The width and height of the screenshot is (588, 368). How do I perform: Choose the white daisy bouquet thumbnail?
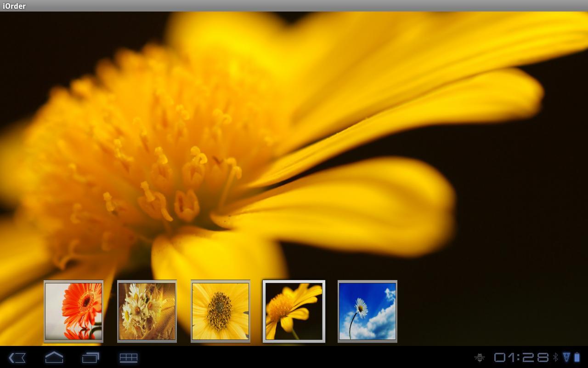click(147, 311)
